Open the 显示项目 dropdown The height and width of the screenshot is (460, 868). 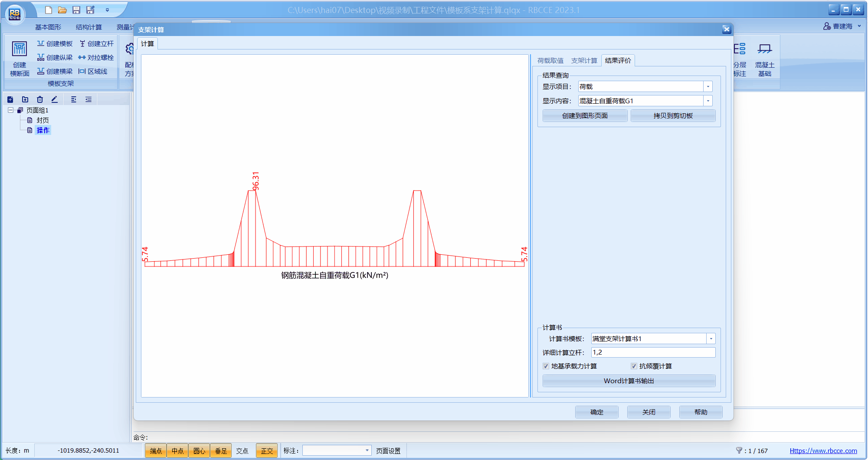(x=708, y=87)
